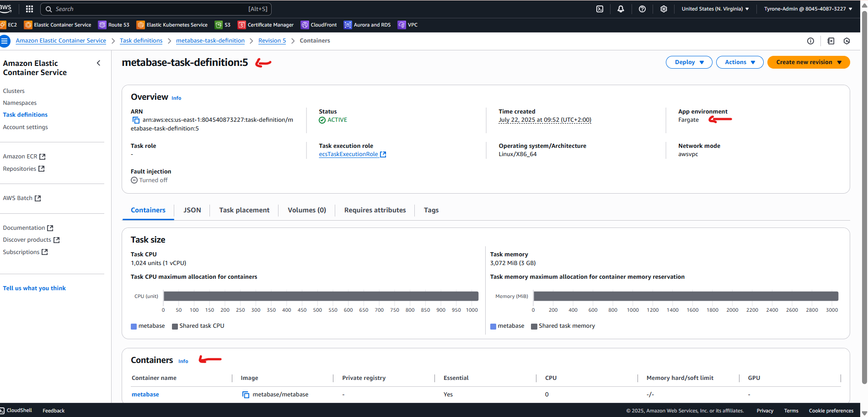Viewport: 868px width, 417px height.
Task: Collapse the ECS left sidebar
Action: click(98, 63)
